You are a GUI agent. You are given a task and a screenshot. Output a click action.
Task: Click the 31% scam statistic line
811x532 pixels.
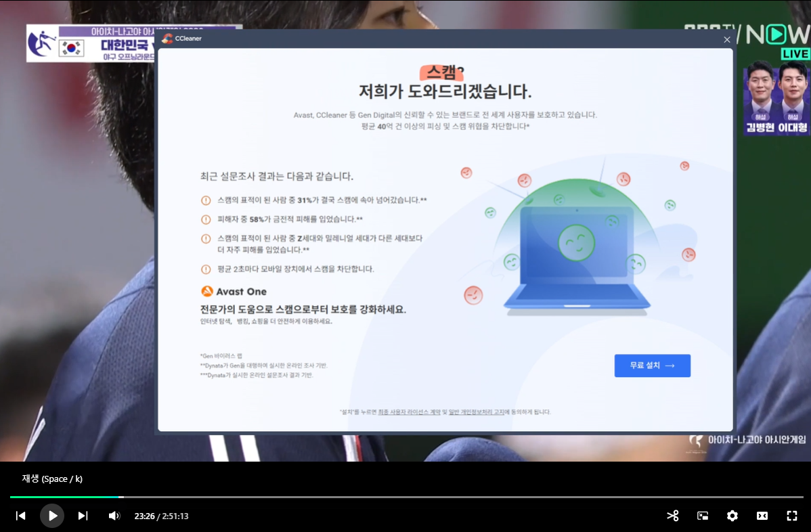click(x=314, y=200)
